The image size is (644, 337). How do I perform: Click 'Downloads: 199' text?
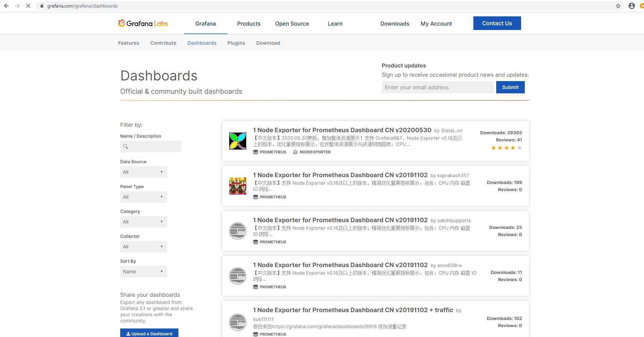pos(504,182)
